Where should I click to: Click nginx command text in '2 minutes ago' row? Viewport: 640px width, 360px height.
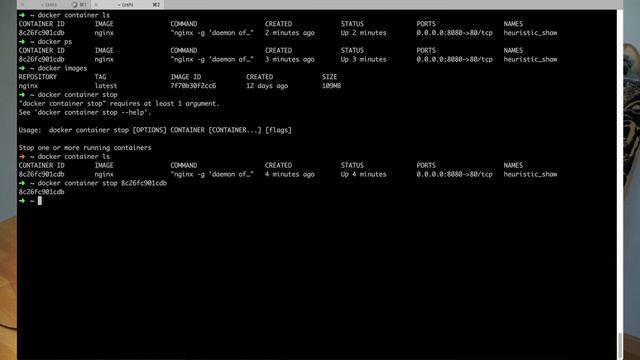pyautogui.click(x=212, y=33)
